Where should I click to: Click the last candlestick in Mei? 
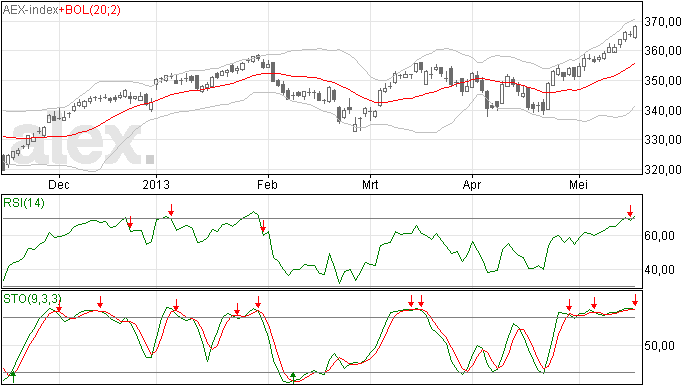pyautogui.click(x=635, y=32)
